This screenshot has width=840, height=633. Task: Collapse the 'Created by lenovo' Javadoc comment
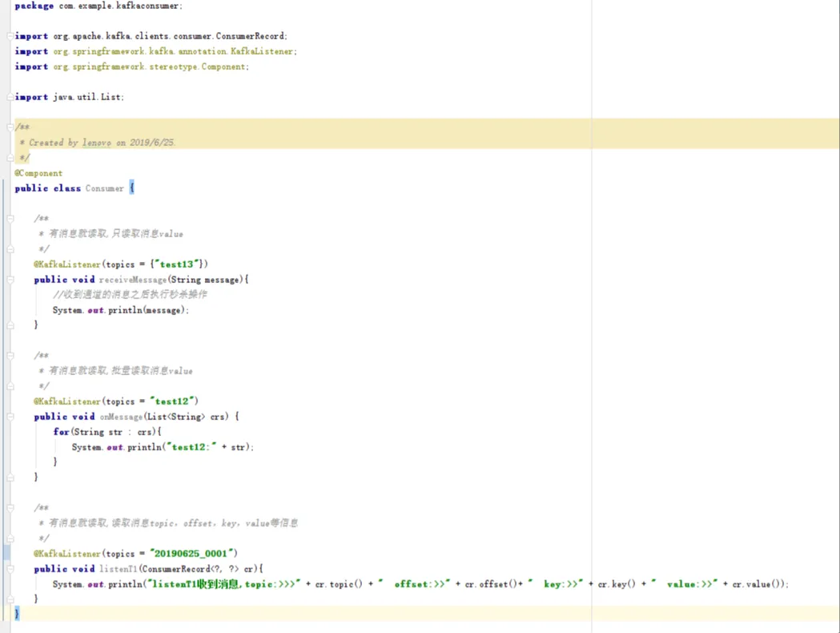(10, 127)
